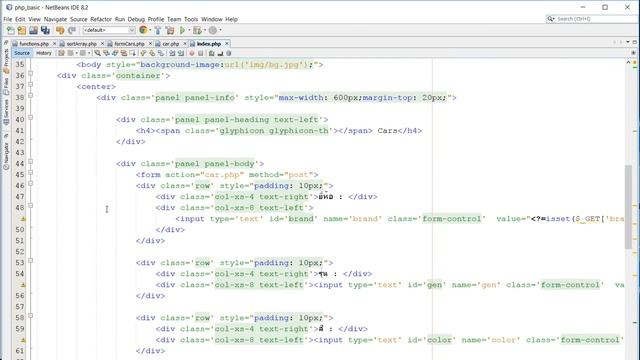Open the Window menu
The image size is (640, 360).
[211, 19]
